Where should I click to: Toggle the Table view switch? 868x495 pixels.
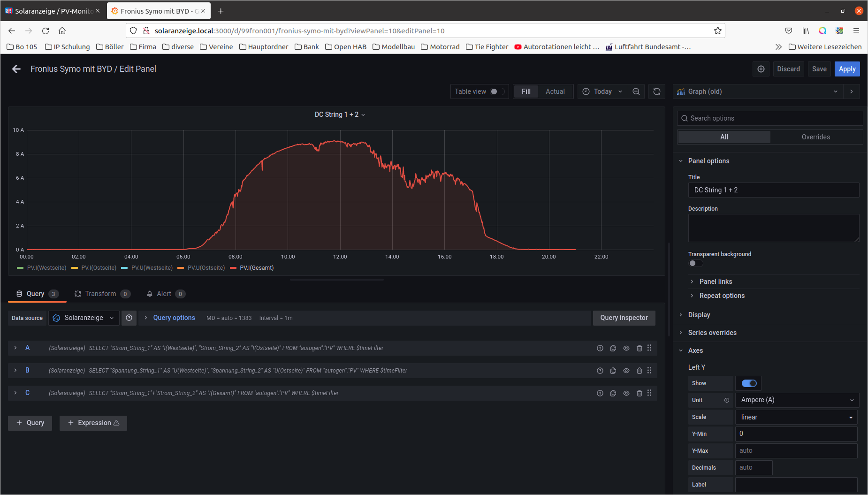[497, 91]
